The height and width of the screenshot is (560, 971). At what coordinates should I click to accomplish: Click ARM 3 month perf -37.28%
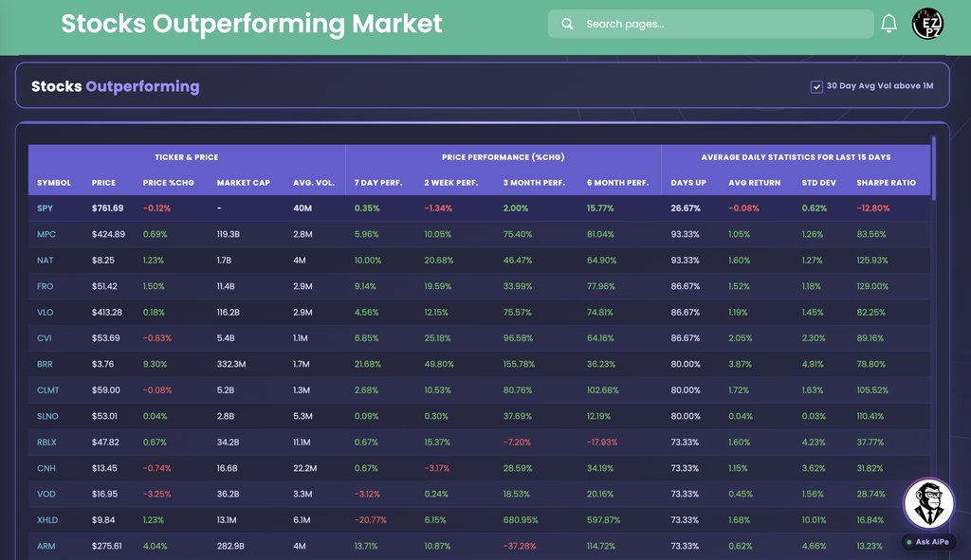(x=520, y=547)
